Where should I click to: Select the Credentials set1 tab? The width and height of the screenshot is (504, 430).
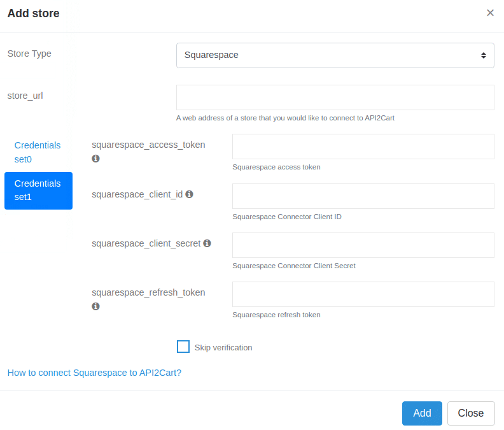[x=38, y=190]
